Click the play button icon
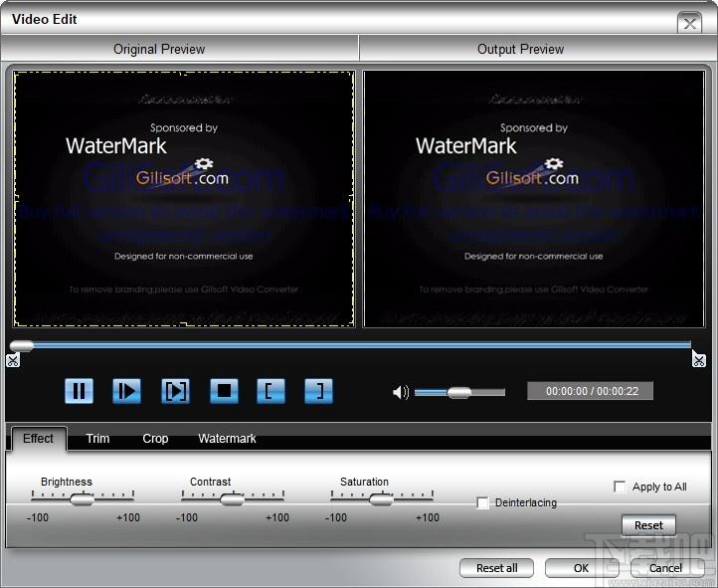 [127, 391]
